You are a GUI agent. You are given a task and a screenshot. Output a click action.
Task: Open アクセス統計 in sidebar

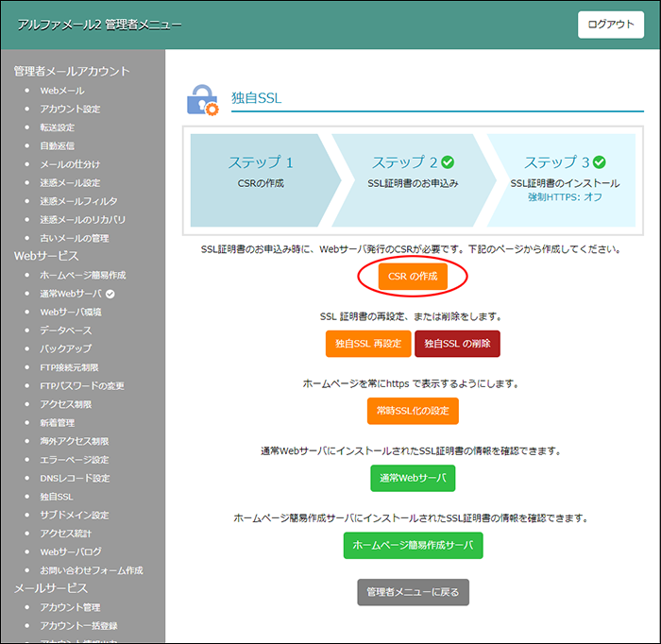[66, 534]
